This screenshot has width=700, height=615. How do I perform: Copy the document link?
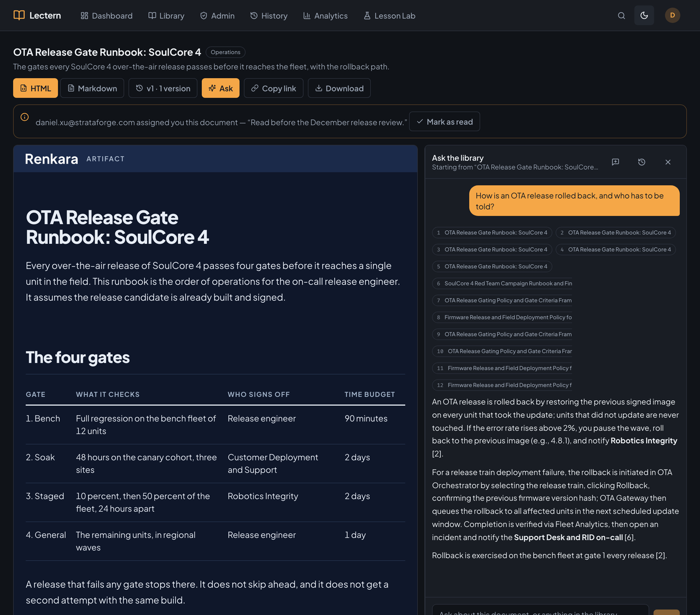pyautogui.click(x=273, y=88)
